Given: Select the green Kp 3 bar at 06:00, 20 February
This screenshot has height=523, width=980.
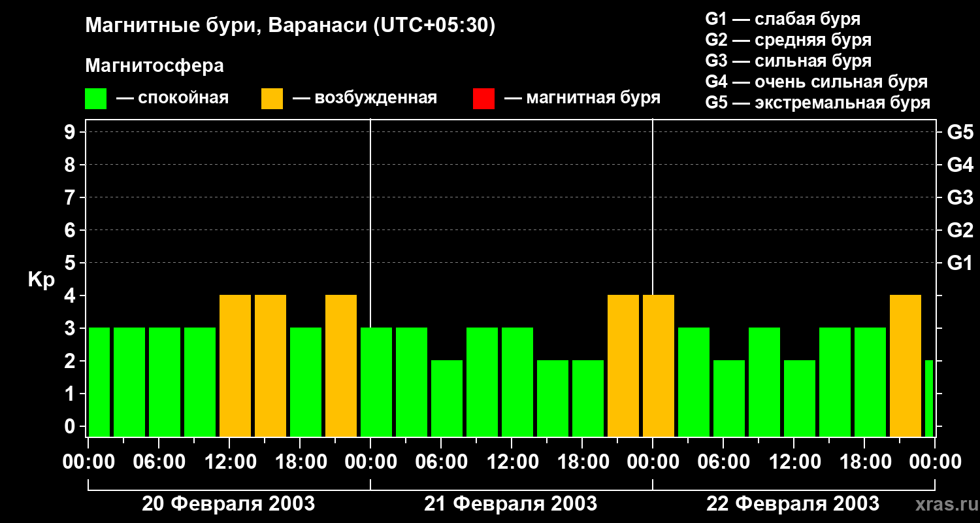Looking at the screenshot, I should [165, 382].
